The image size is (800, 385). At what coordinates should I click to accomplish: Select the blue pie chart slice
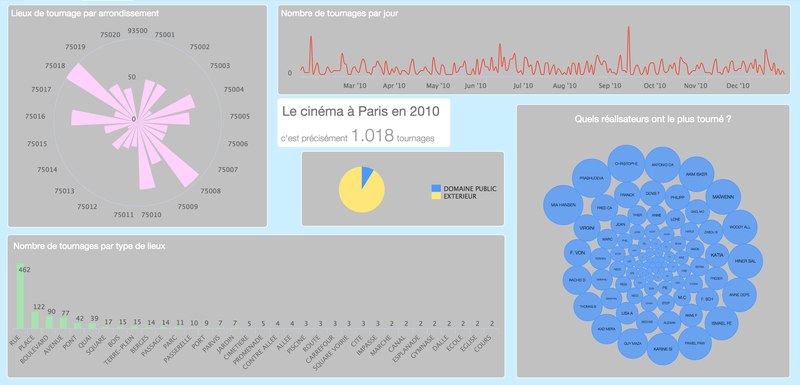click(x=366, y=176)
